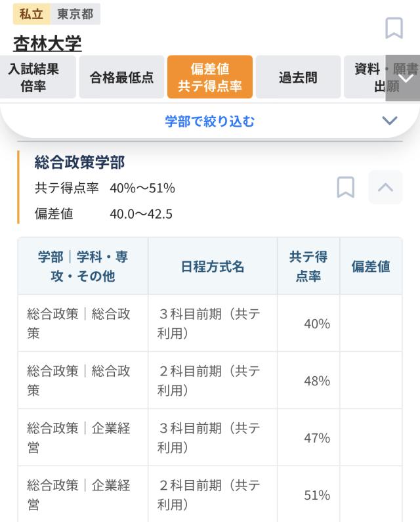420x522 pixels.
Task: Click the 私立 category tag
Action: click(x=31, y=14)
